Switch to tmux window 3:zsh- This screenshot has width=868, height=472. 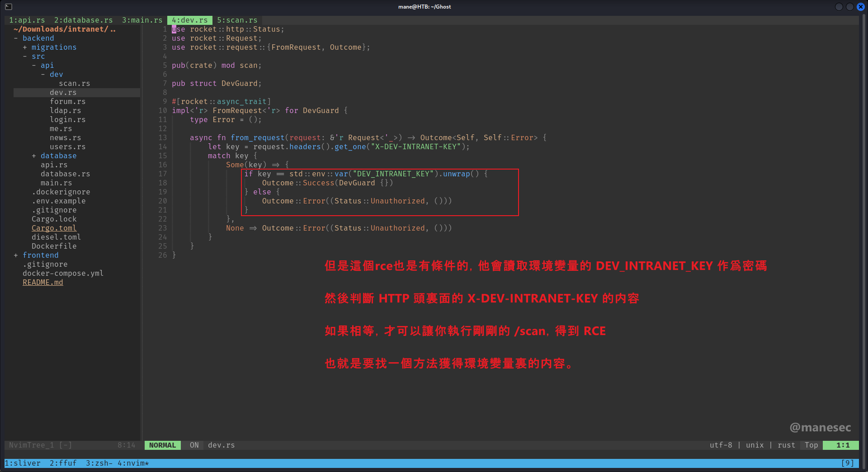(99, 463)
